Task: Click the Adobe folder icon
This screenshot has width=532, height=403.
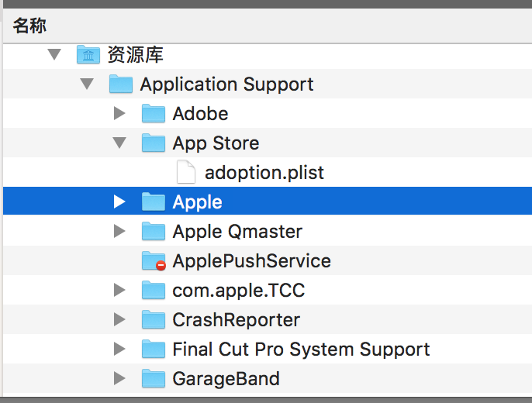Action: (x=154, y=114)
